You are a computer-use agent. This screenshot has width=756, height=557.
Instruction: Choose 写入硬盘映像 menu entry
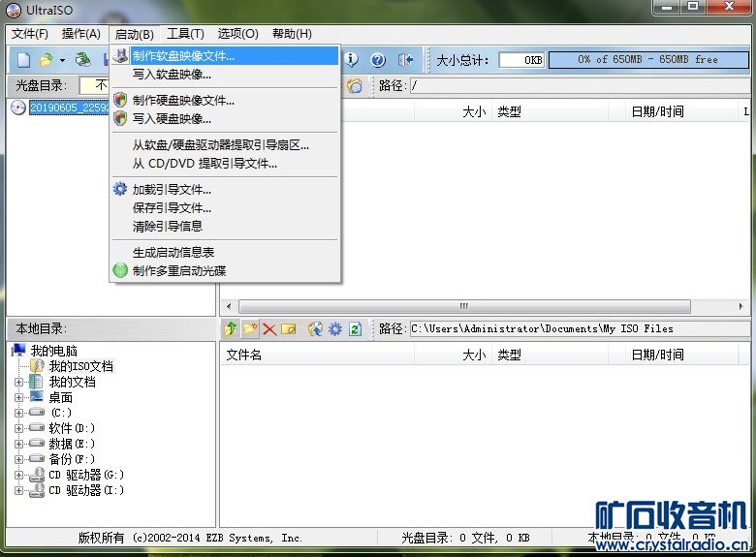click(x=225, y=118)
